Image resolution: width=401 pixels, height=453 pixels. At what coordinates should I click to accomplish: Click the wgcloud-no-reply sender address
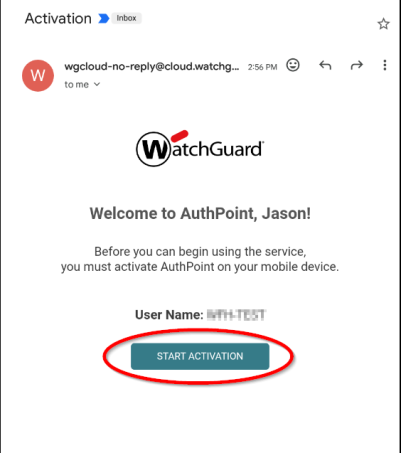[x=152, y=66]
